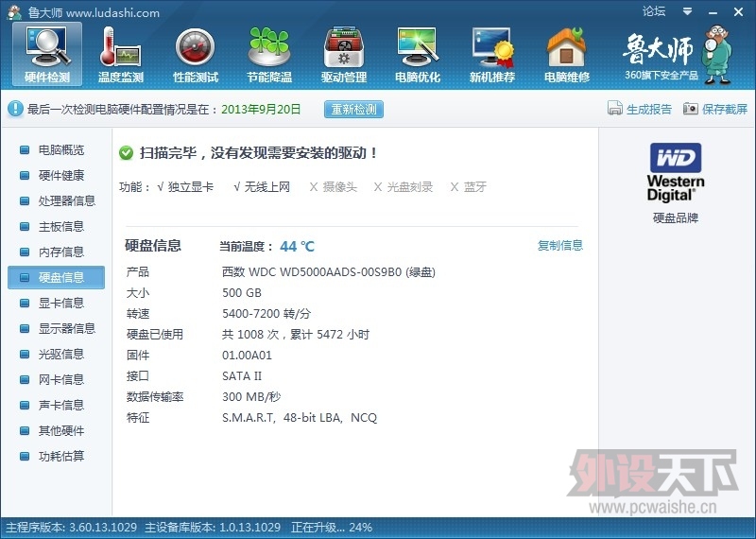The width and height of the screenshot is (756, 539).
Task: Click the 生成报告 printer icon
Action: (615, 109)
